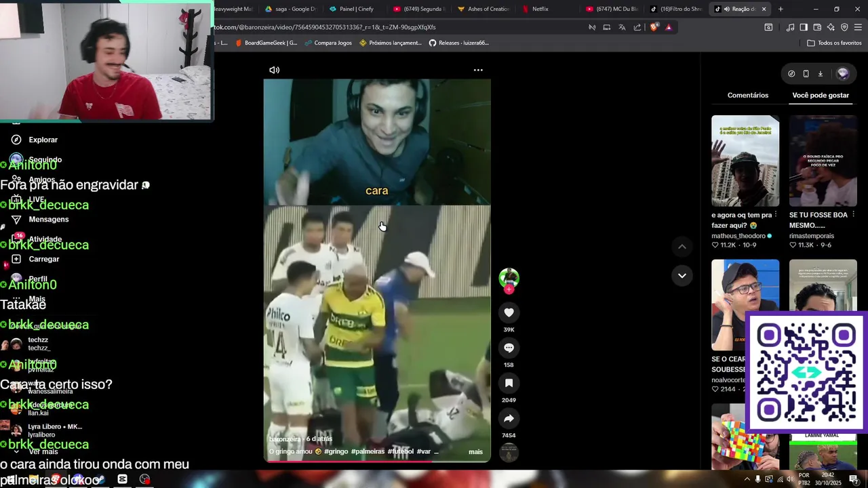Click the #futebol hashtag in the caption

click(x=400, y=452)
